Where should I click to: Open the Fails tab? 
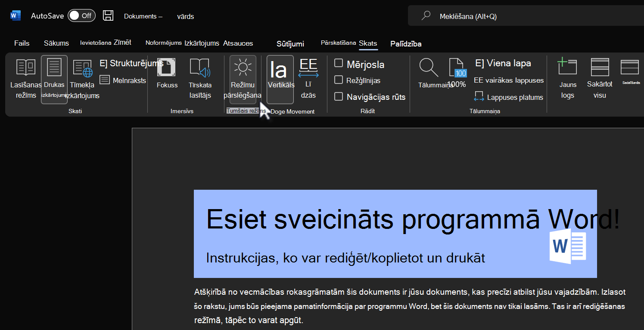pos(22,43)
